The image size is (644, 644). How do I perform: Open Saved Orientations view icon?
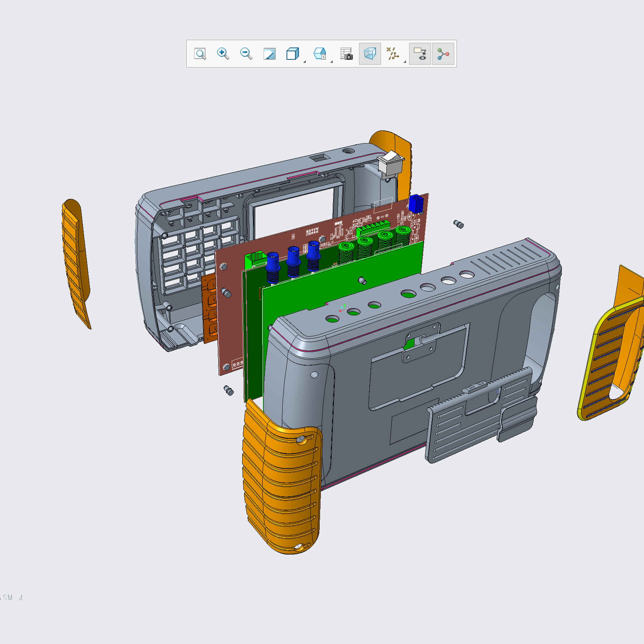[x=320, y=54]
